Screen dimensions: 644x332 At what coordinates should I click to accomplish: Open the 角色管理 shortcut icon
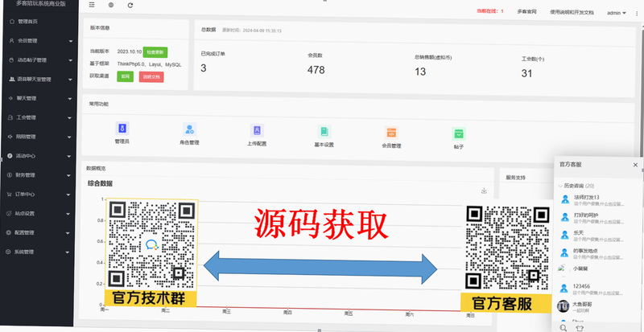[x=190, y=129]
